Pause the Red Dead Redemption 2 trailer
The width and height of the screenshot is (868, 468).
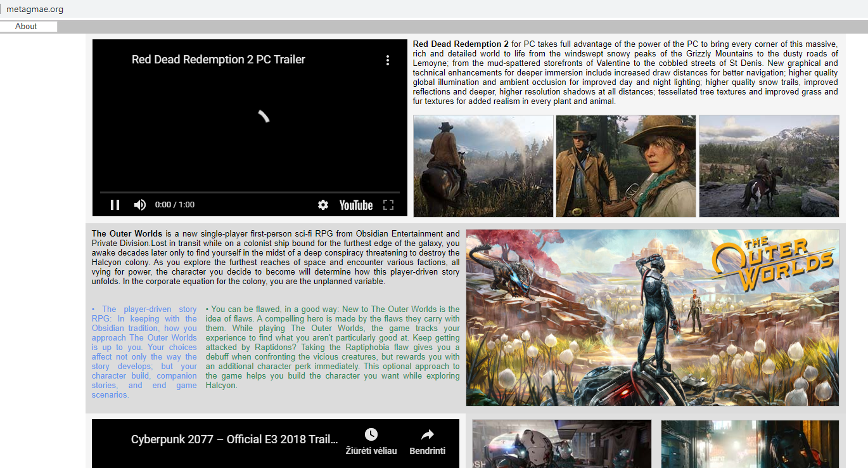click(x=115, y=205)
